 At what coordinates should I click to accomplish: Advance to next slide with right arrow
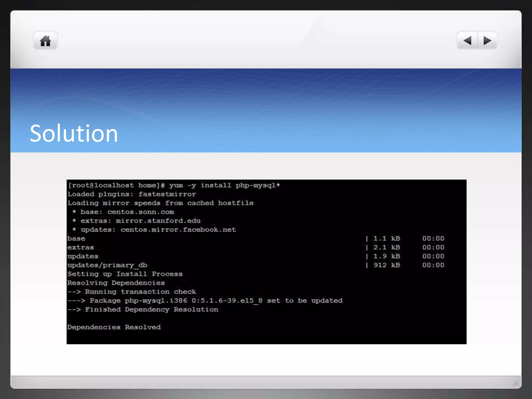(487, 41)
